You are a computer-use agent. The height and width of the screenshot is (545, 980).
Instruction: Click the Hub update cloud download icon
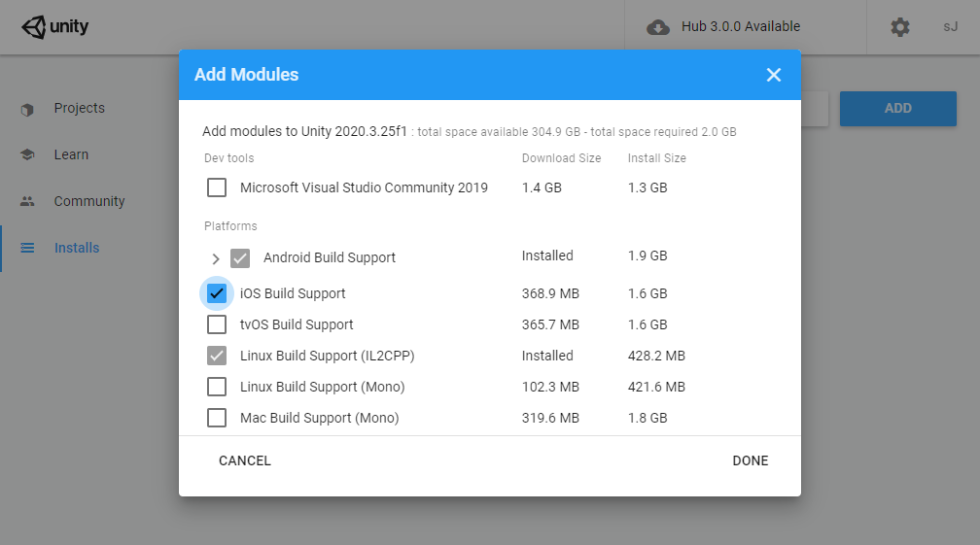point(657,27)
